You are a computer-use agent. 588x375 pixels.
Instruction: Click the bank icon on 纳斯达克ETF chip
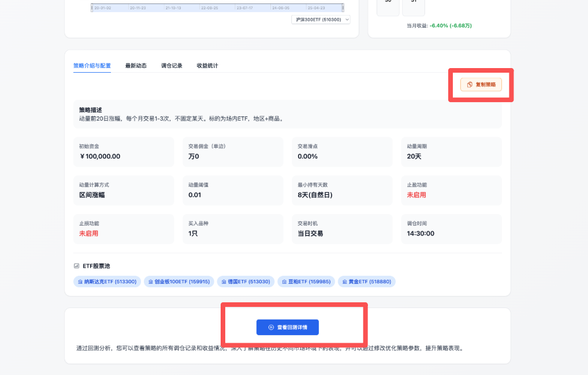click(80, 282)
